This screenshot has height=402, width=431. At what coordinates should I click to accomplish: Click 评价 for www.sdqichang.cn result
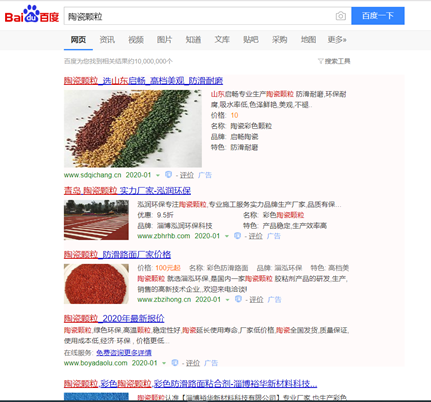point(187,175)
